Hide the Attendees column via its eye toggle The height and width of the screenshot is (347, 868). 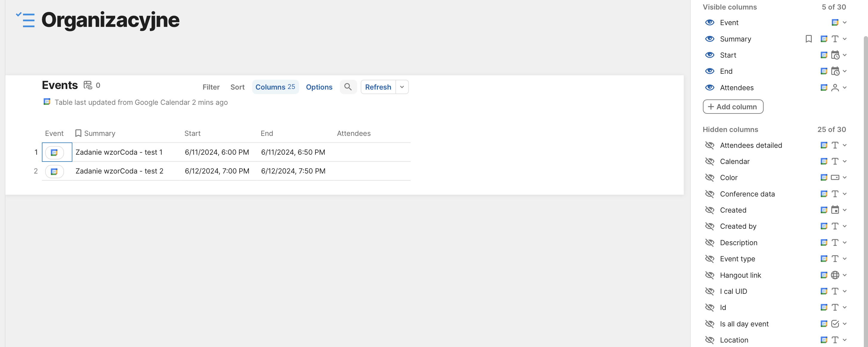click(x=710, y=87)
